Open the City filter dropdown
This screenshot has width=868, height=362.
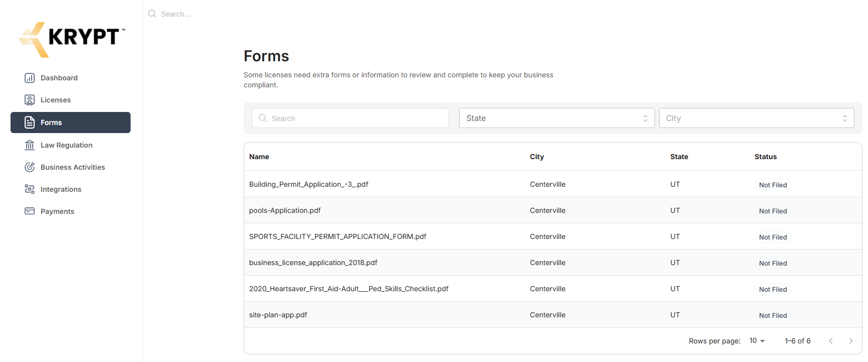point(756,118)
